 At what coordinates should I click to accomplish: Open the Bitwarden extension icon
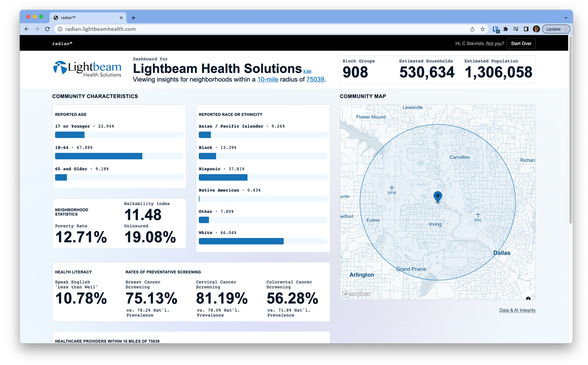496,29
